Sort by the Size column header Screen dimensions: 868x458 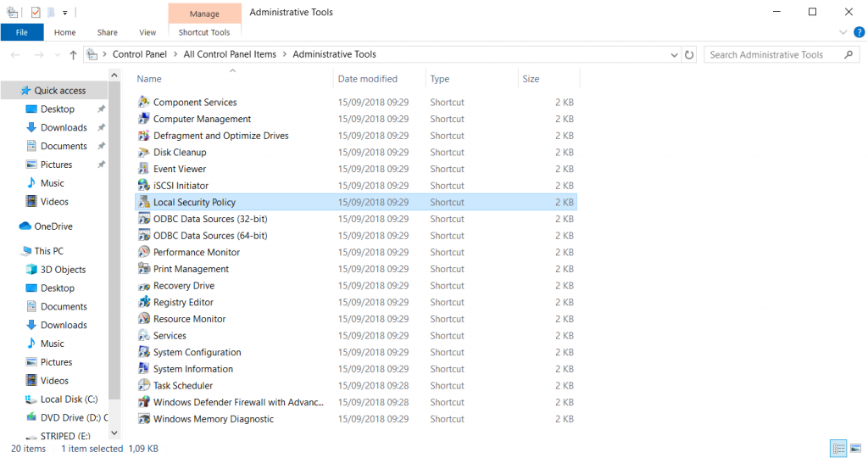pos(549,79)
